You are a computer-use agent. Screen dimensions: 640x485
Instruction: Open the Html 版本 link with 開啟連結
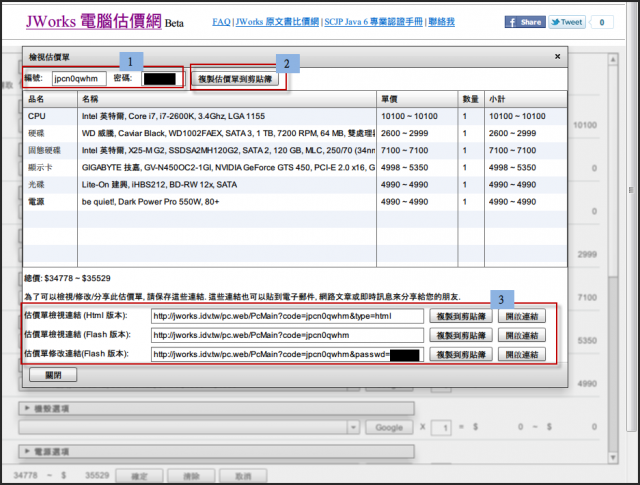click(x=522, y=316)
